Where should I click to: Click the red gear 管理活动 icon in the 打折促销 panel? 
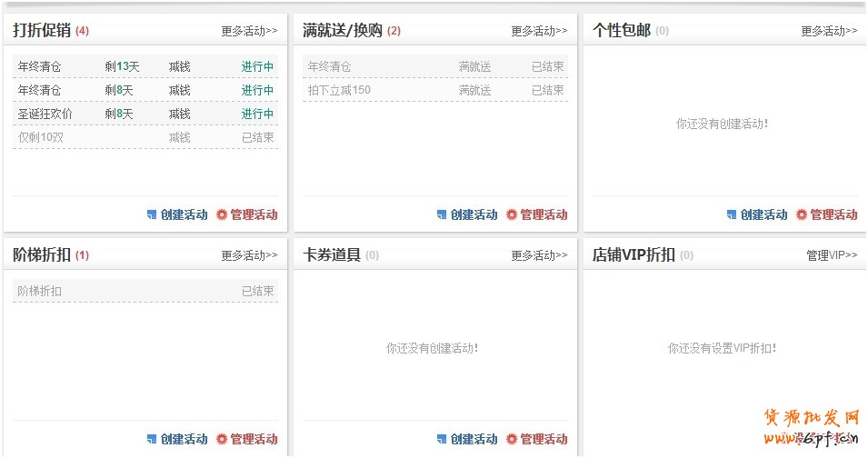[x=222, y=215]
